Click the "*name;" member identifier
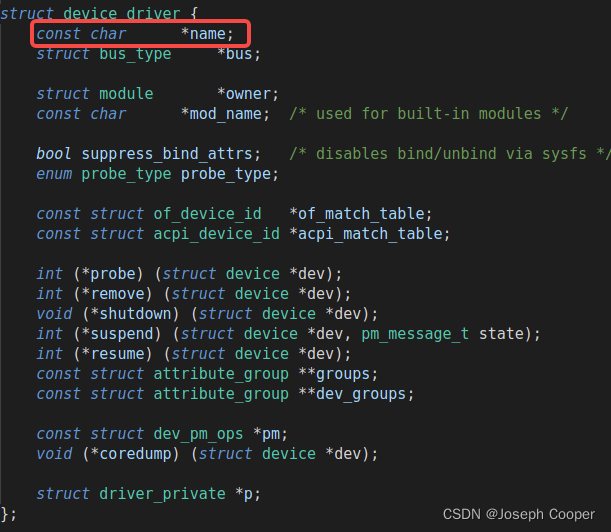Screen dimensions: 611x532 [x=207, y=34]
